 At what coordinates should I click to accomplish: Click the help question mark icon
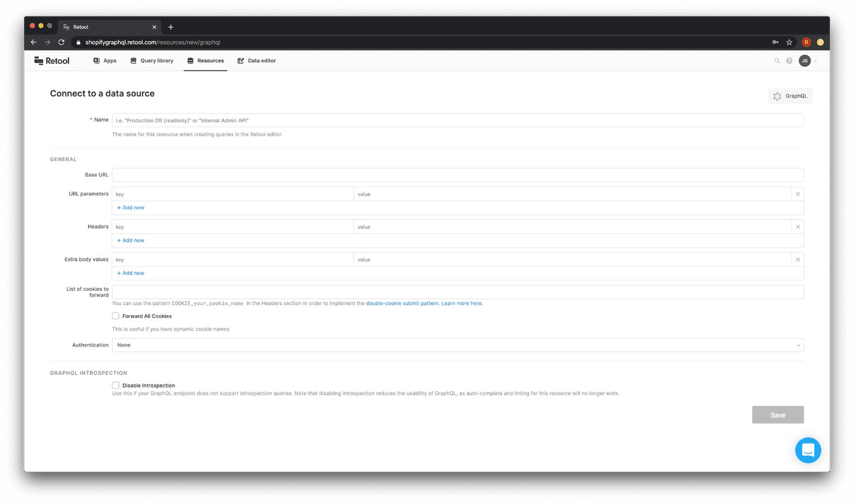point(789,61)
